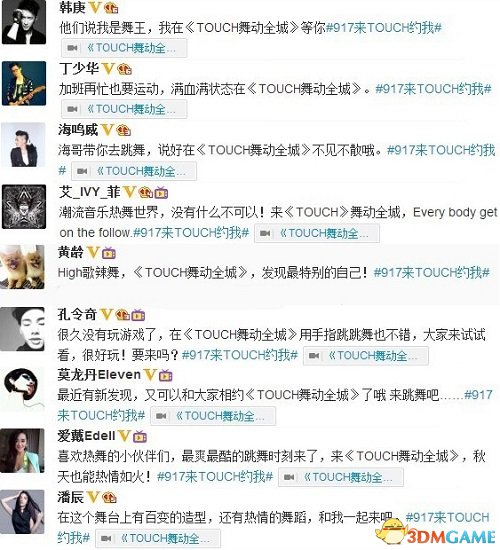Click the verified V badge next to 爱戴Edell

124,436
